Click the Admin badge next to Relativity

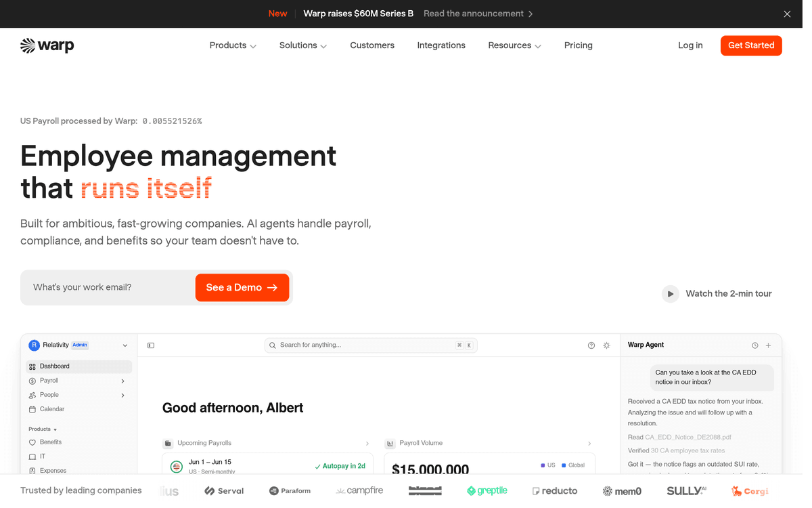(80, 345)
